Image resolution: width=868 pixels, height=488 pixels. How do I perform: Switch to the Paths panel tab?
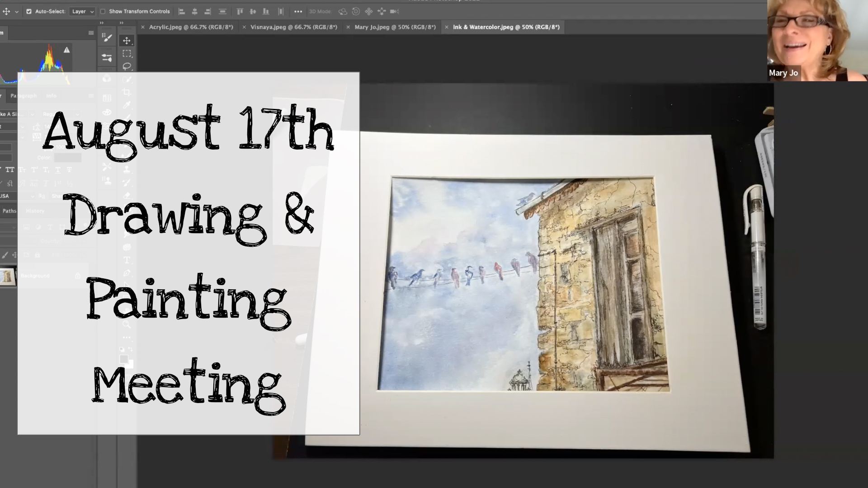[x=9, y=211]
